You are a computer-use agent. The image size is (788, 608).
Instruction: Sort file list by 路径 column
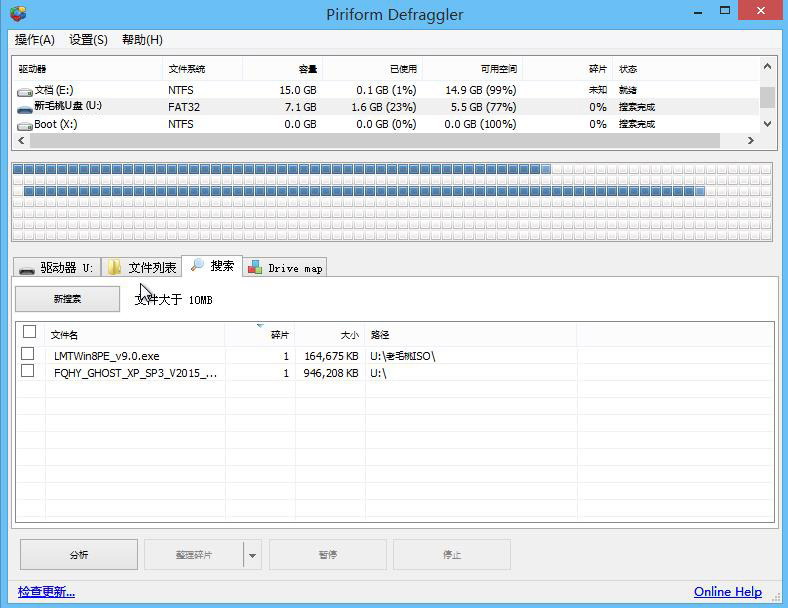(x=471, y=335)
